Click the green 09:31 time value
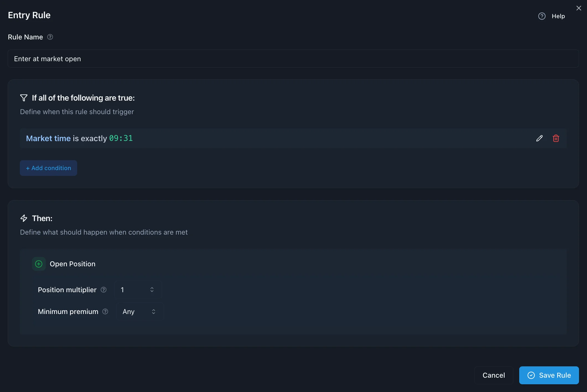Image resolution: width=587 pixels, height=392 pixels. pyautogui.click(x=121, y=138)
